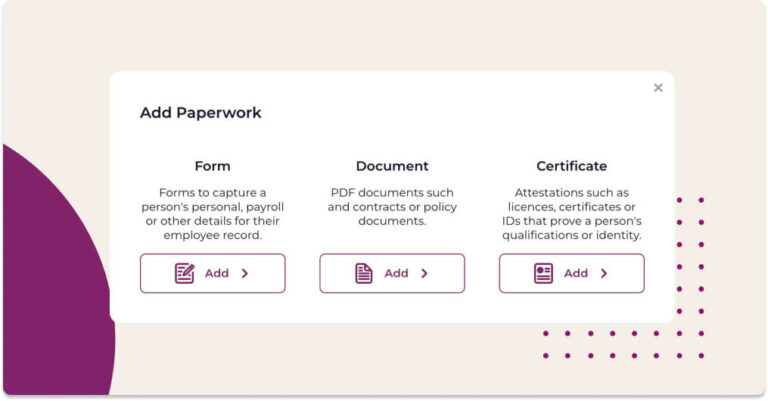Click the Certificate description about licences and IDs

(571, 214)
